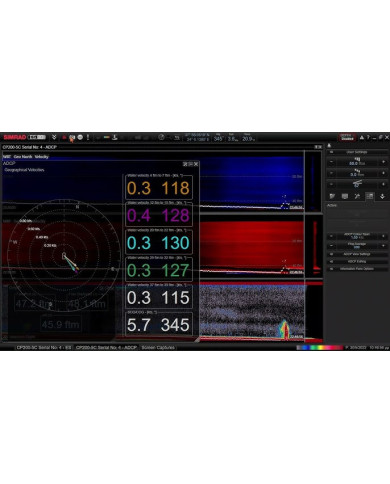Screen dimensions: 390x484
Task: Click the 45.9 ftm depth readout
Action: (x=61, y=325)
